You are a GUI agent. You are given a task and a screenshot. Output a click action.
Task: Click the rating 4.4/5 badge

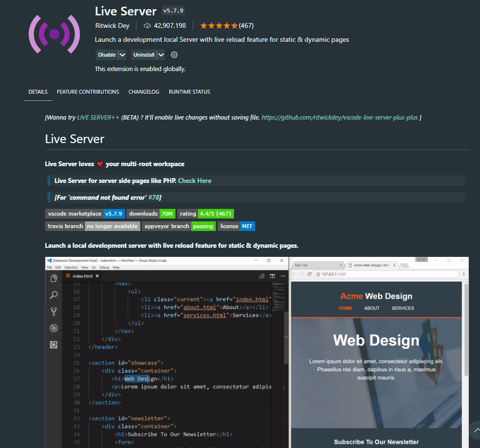click(206, 214)
